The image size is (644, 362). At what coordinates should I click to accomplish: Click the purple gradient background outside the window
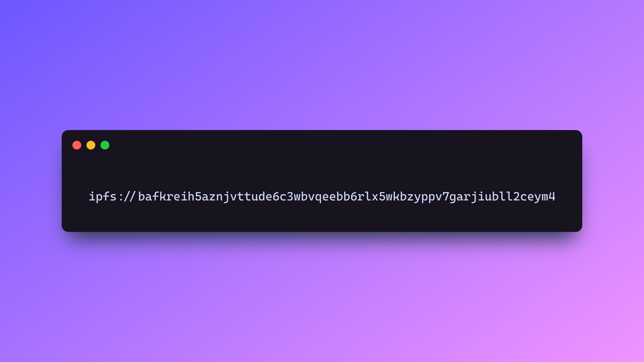click(x=322, y=63)
